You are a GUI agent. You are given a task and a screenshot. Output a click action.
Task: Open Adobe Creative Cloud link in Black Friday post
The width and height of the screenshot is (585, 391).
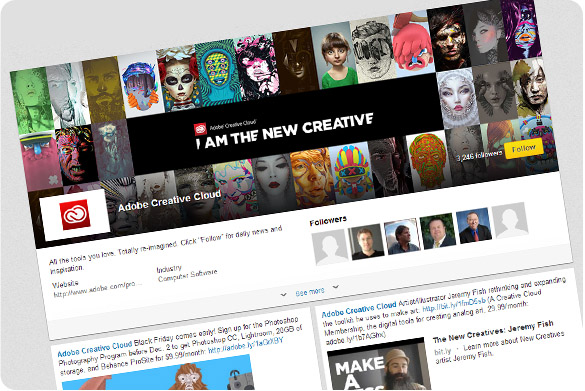[95, 348]
